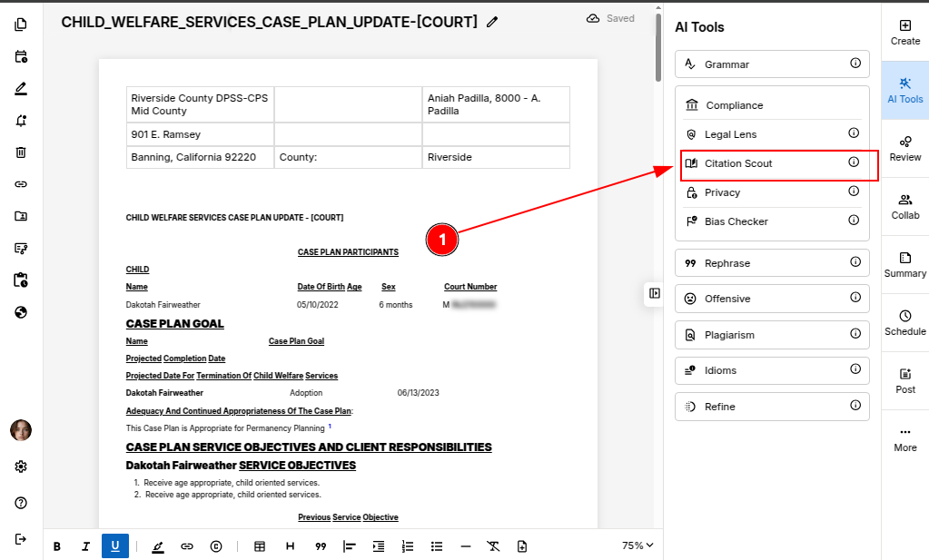Open the 75% zoom level dropdown
929x560 pixels.
(637, 545)
